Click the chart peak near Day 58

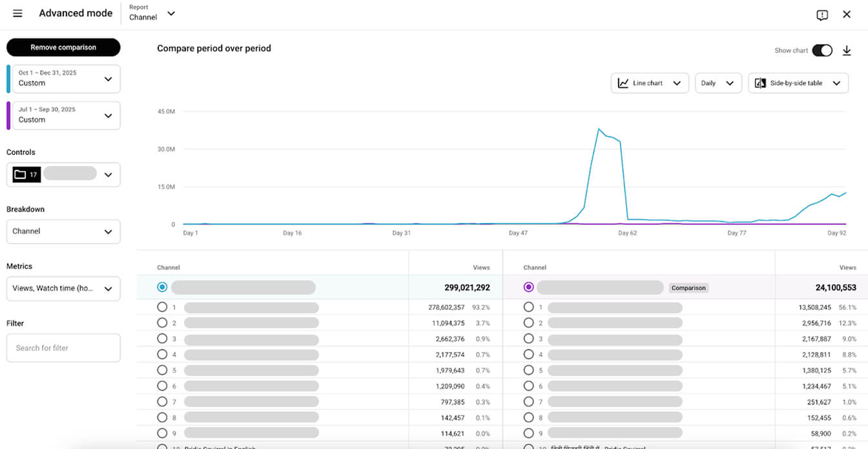point(599,129)
